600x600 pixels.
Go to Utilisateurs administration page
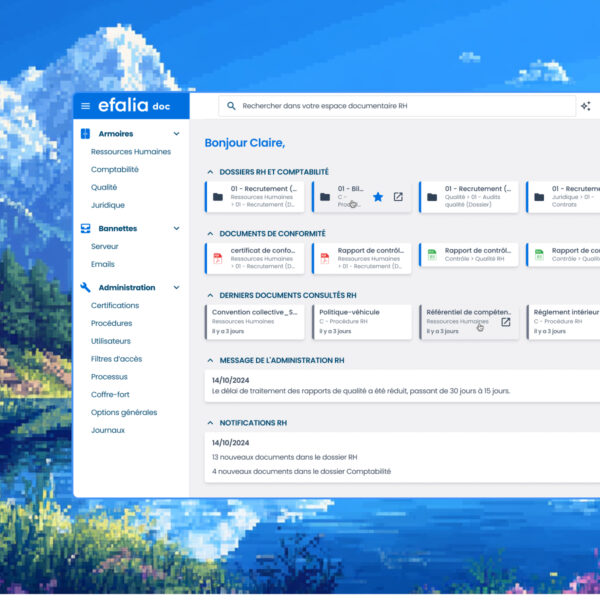[x=111, y=341]
